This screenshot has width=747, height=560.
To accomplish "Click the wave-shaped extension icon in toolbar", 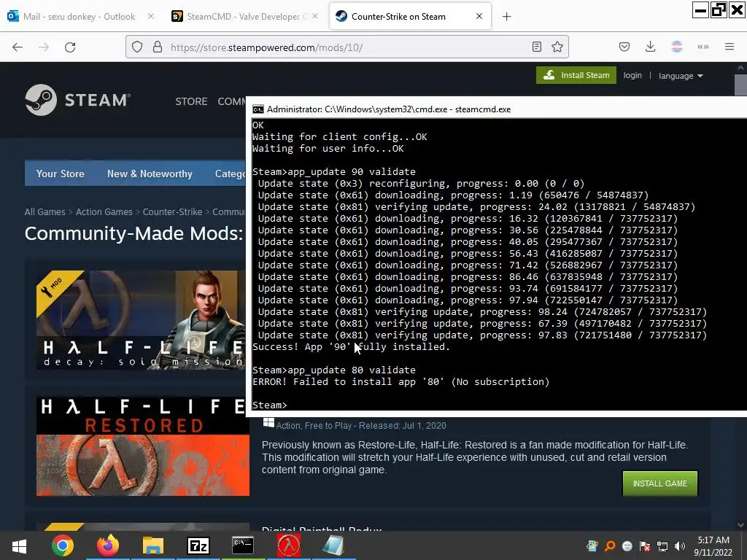I will (x=703, y=47).
